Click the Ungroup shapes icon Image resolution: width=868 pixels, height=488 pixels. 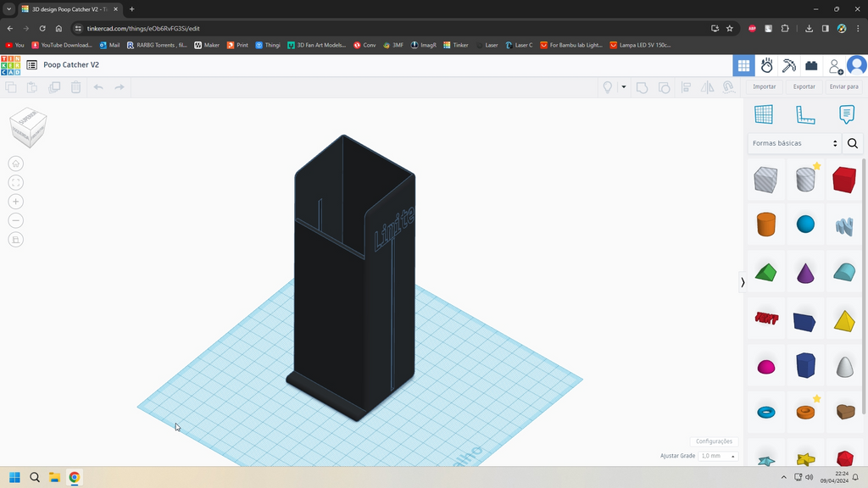pyautogui.click(x=665, y=87)
